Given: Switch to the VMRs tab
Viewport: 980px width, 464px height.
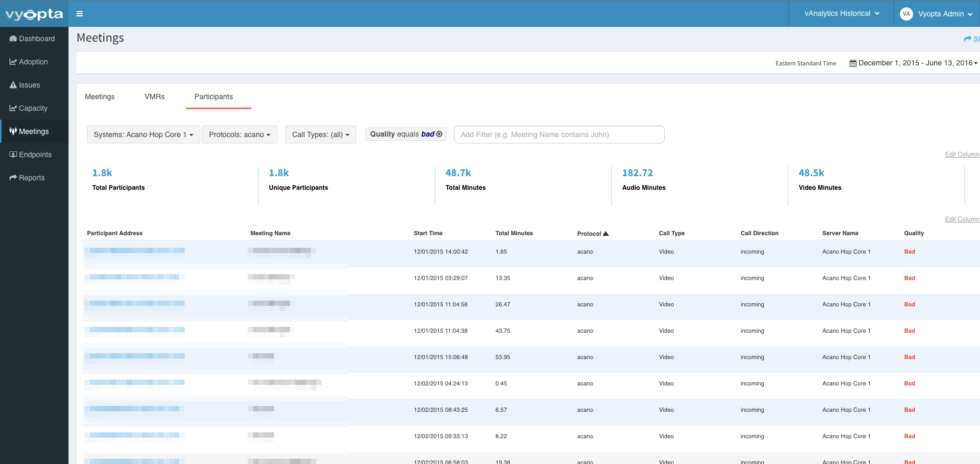Looking at the screenshot, I should 154,96.
